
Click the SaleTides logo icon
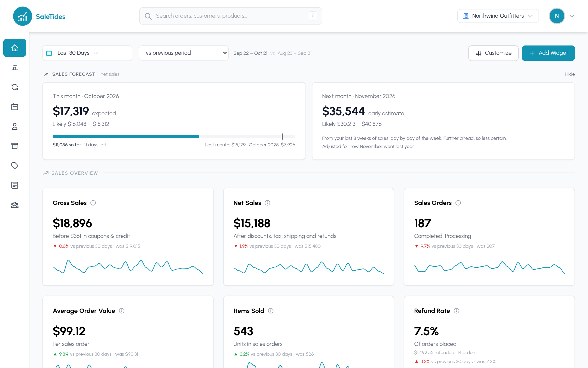[x=23, y=16]
